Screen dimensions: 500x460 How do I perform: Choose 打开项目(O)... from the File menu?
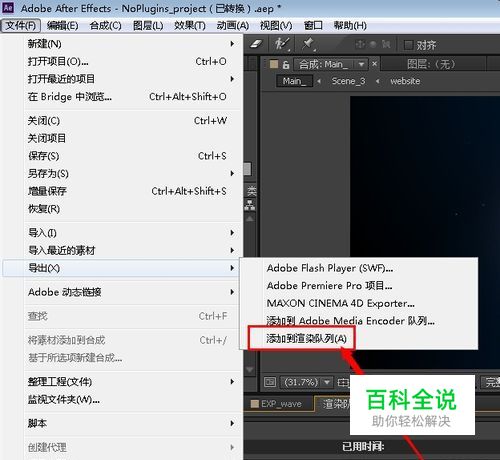pos(133,61)
